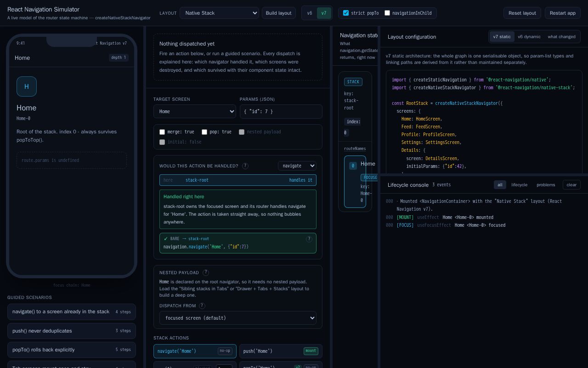Enable the navigationInChild checkbox
588x368 pixels.
tap(387, 13)
